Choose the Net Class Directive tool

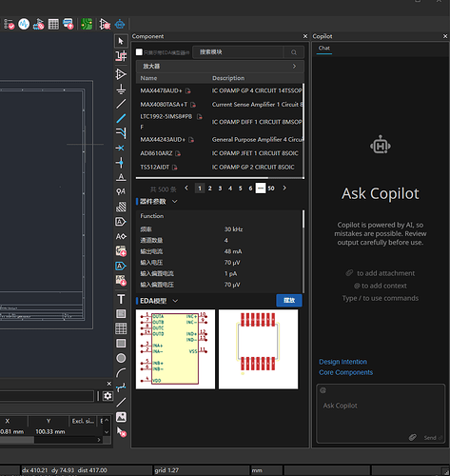pyautogui.click(x=121, y=191)
